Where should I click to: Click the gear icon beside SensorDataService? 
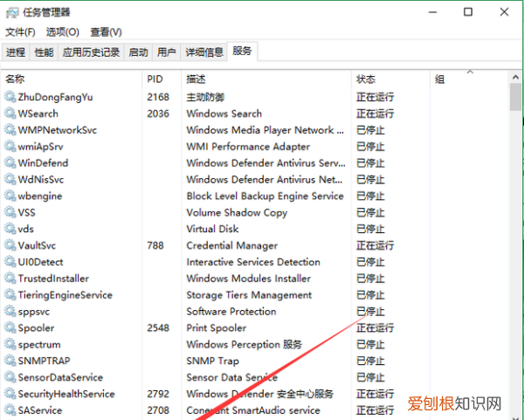click(x=10, y=377)
